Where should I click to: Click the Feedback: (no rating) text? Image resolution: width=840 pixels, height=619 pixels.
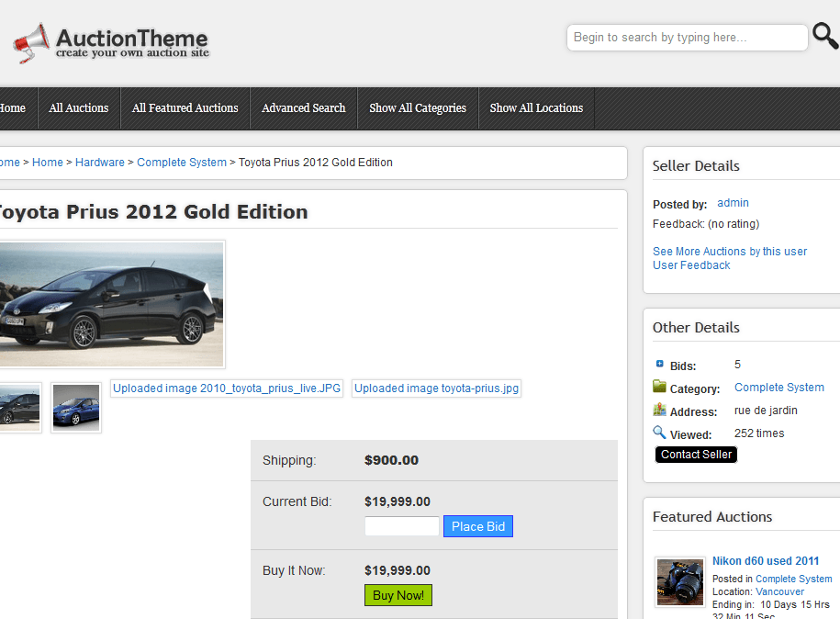[706, 224]
